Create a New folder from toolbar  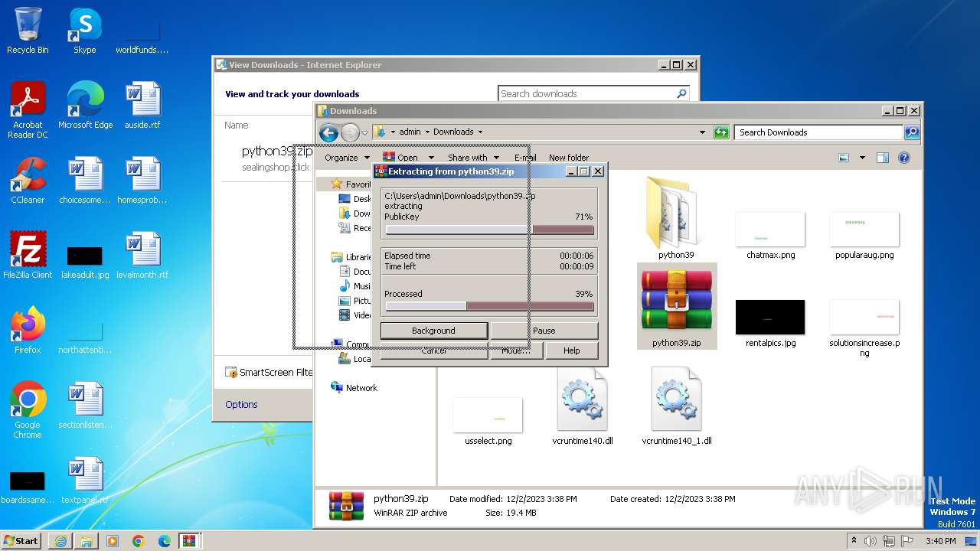coord(569,158)
